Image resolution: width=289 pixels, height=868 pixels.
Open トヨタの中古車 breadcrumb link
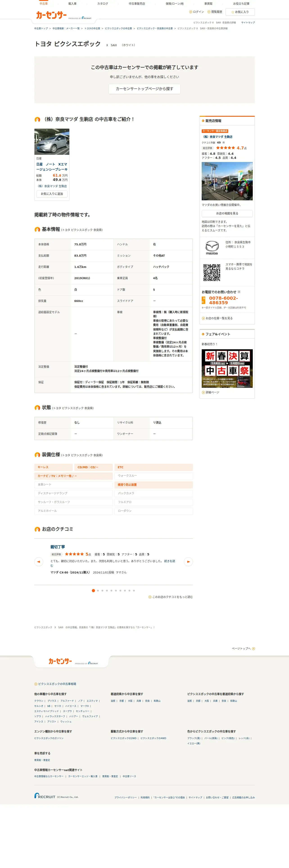(x=92, y=28)
